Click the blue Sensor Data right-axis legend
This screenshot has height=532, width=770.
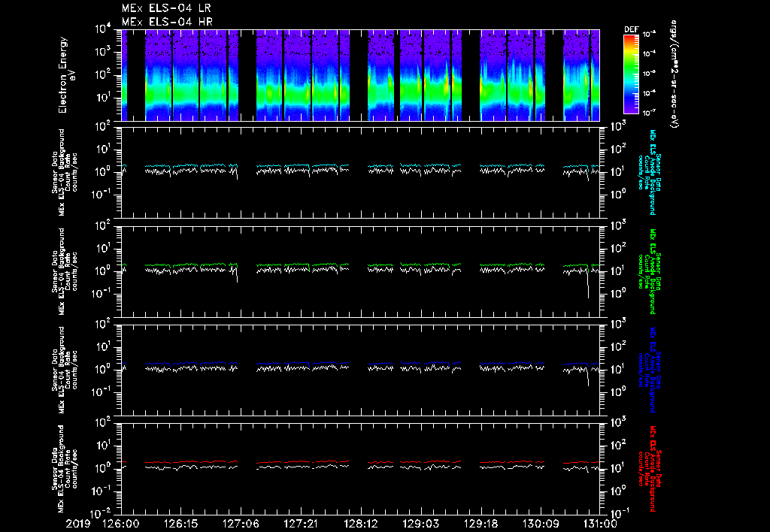(x=650, y=370)
